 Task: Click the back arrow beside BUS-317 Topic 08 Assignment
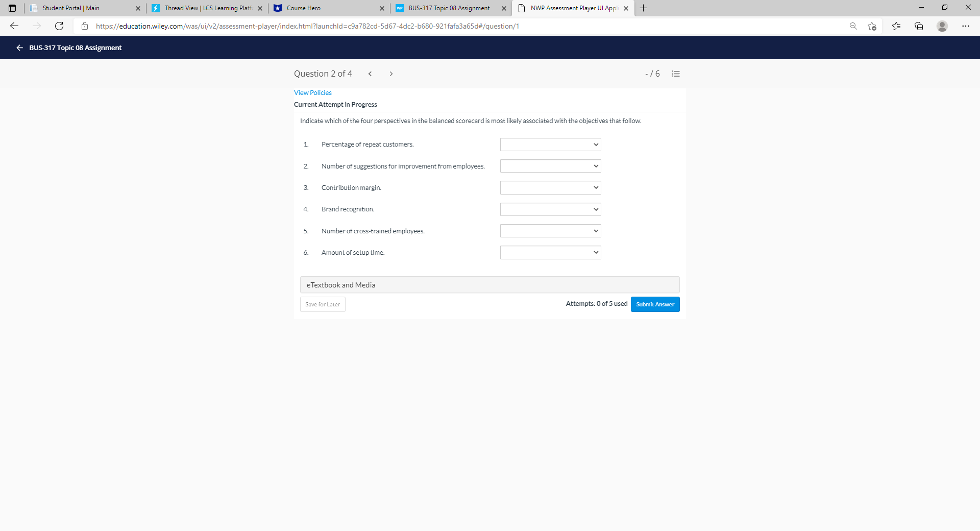pyautogui.click(x=20, y=47)
